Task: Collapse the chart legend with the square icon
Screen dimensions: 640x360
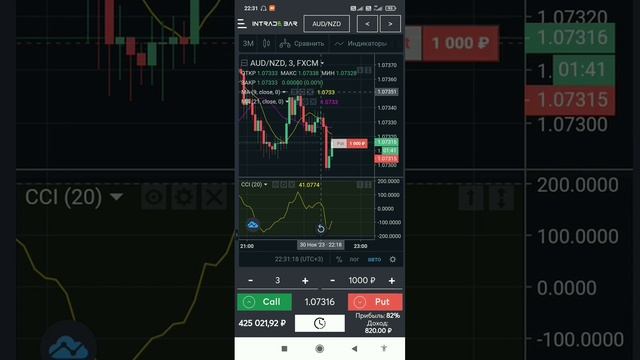Action: [x=244, y=63]
